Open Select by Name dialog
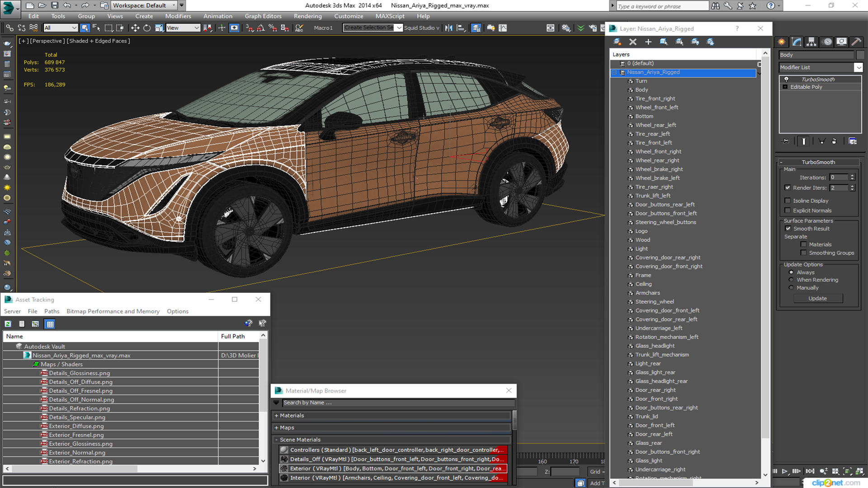Image resolution: width=868 pixels, height=488 pixels. (x=96, y=28)
